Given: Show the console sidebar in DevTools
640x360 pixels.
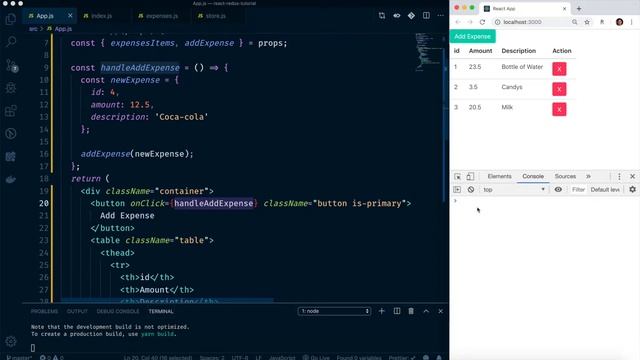Looking at the screenshot, I should pos(457,189).
